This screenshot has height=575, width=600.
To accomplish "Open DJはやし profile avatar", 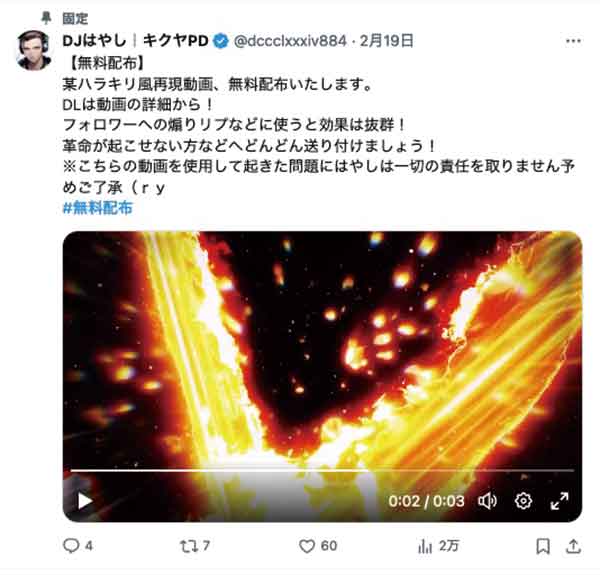I will [x=34, y=50].
